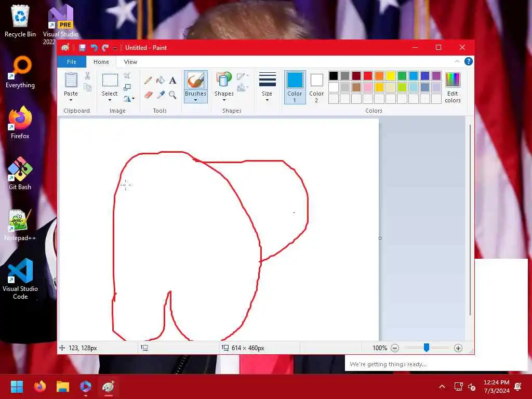Click the Shapes gallery icon
This screenshot has height=399, width=532.
pyautogui.click(x=224, y=81)
